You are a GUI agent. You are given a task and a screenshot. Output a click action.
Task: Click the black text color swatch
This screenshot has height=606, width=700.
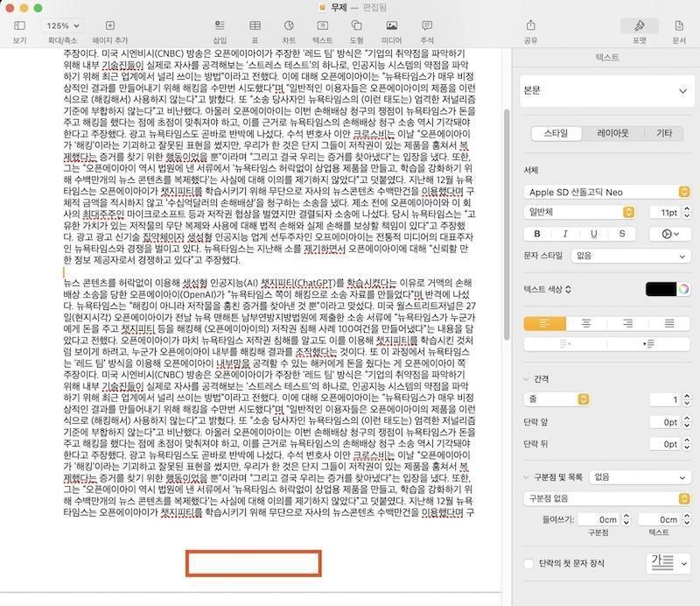tap(661, 289)
